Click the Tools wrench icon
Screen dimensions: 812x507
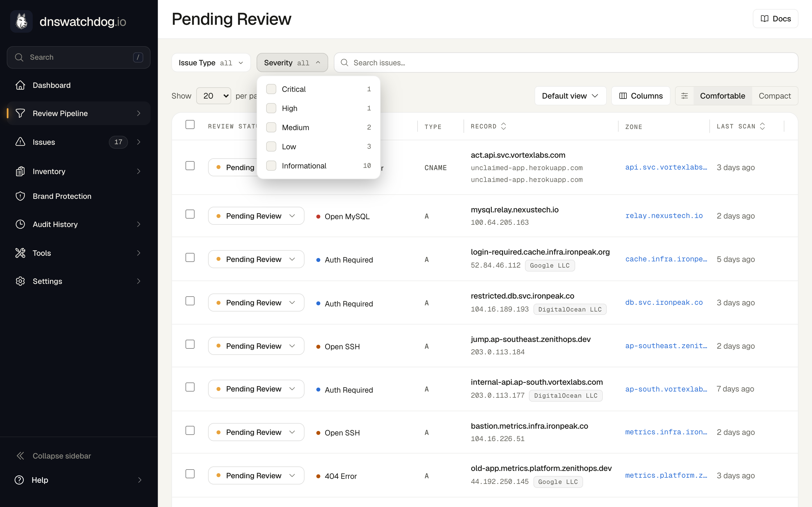click(x=20, y=253)
